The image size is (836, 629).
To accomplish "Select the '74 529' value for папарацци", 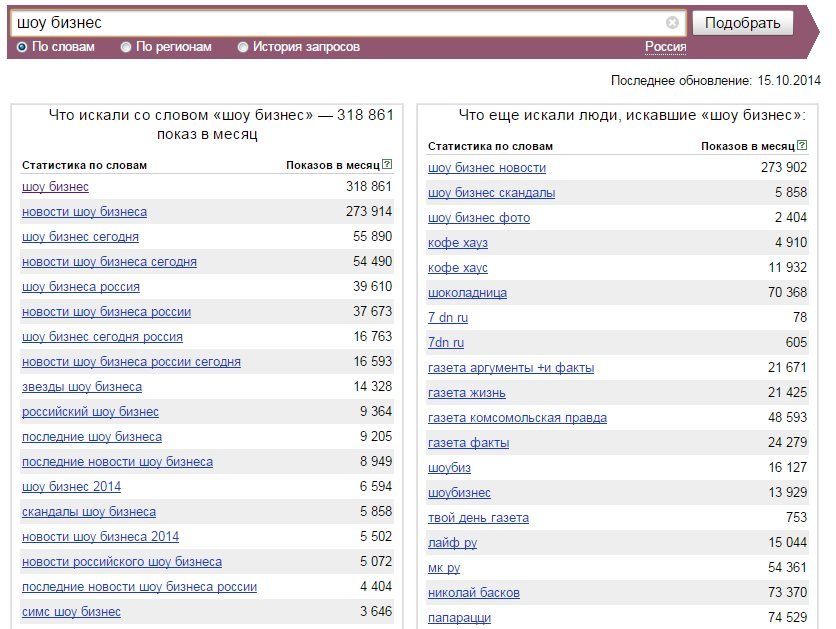I will (x=787, y=617).
